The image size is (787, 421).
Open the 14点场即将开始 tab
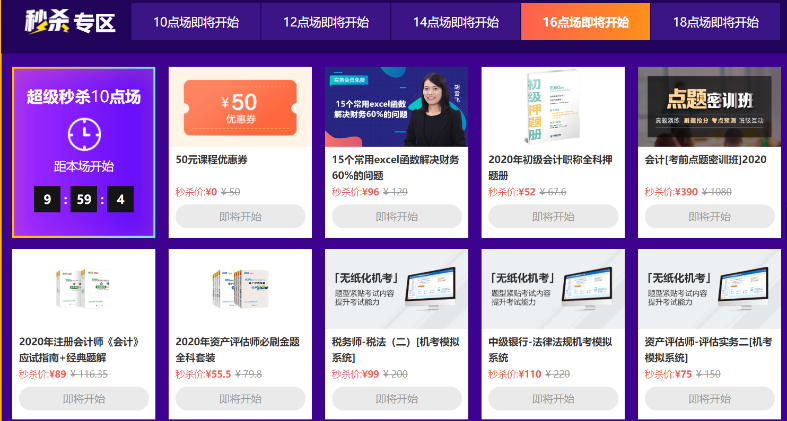click(456, 22)
